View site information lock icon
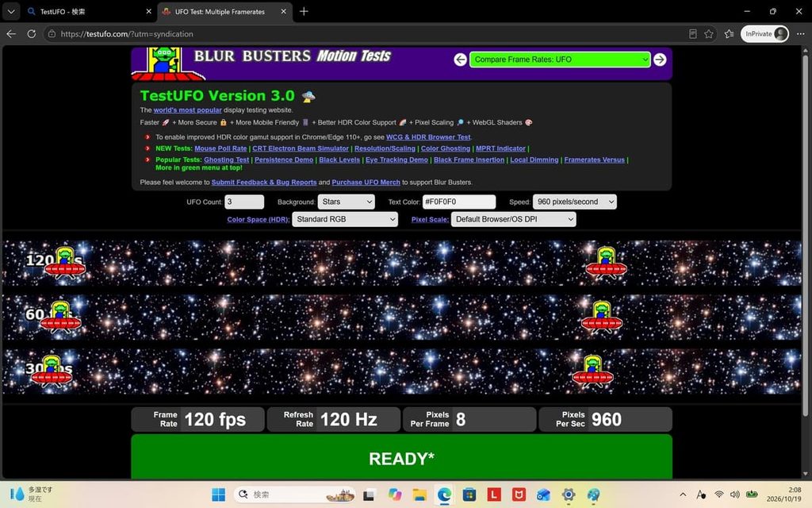This screenshot has width=812, height=508. (52, 33)
